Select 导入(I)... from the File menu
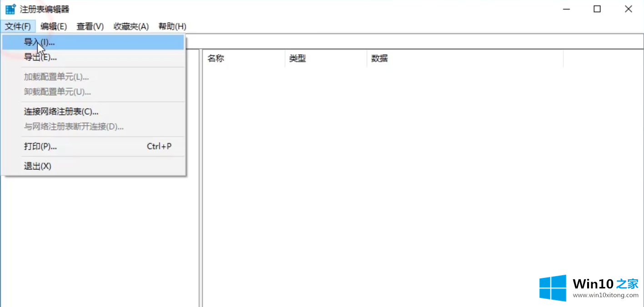This screenshot has width=644, height=307. point(39,42)
